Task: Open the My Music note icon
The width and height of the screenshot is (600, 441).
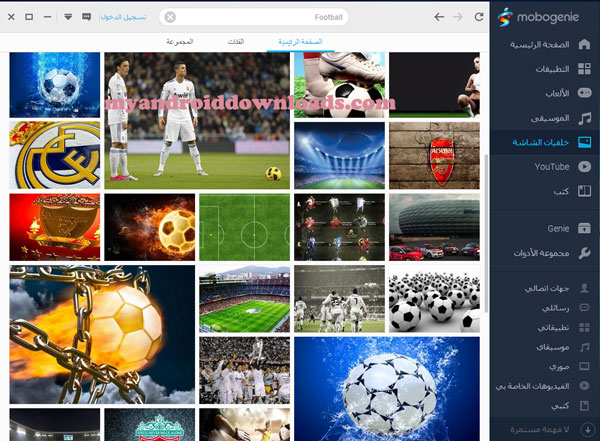Action: click(x=584, y=347)
